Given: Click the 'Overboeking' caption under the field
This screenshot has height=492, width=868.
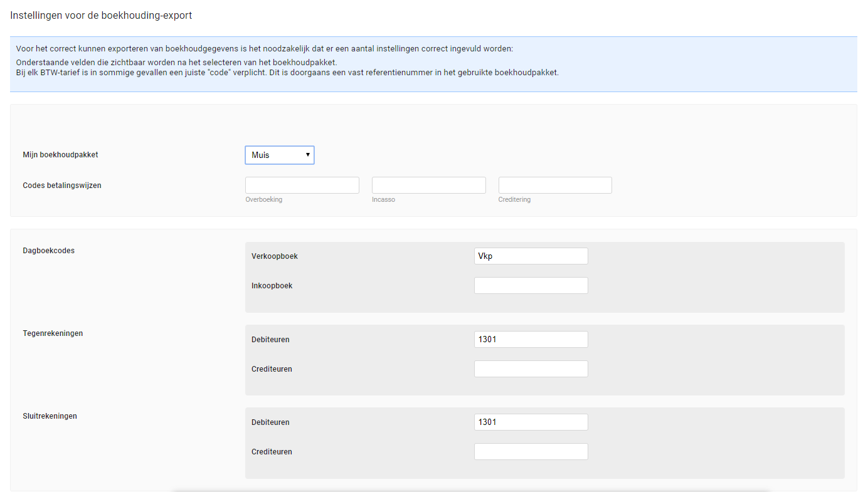Looking at the screenshot, I should click(264, 199).
